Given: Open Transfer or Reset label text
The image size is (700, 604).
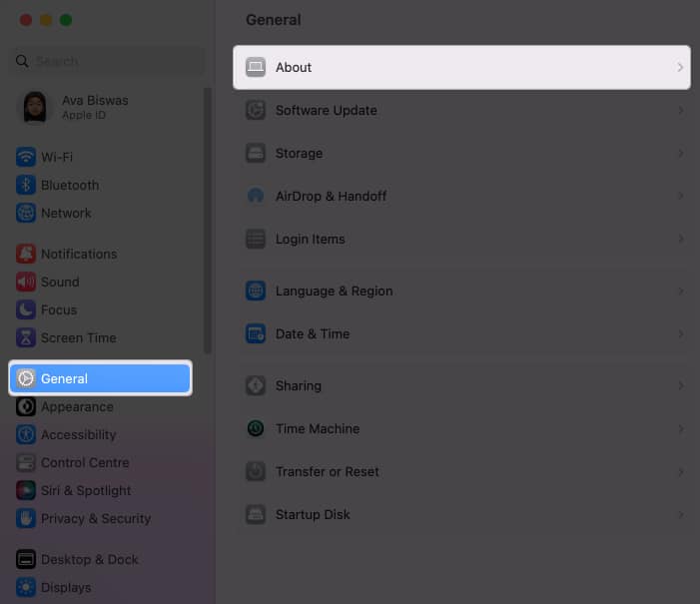Looking at the screenshot, I should click(328, 472).
